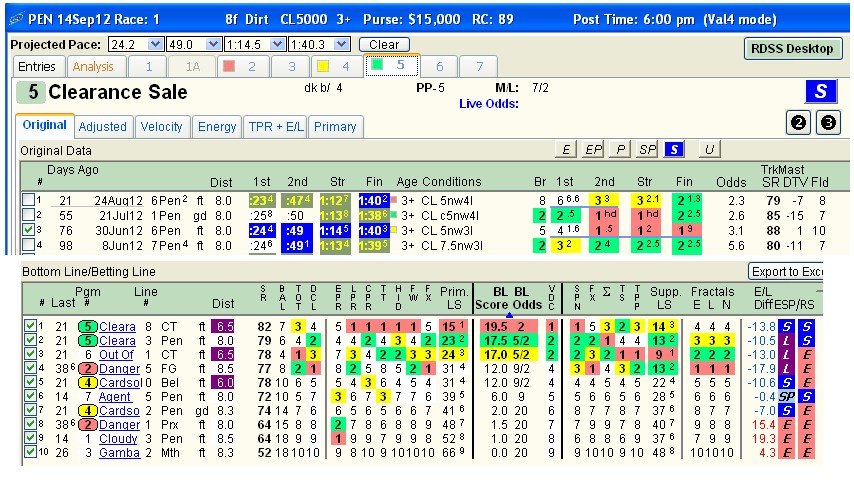The image size is (854, 484).
Task: Click the app icon in title bar
Action: coord(16,19)
